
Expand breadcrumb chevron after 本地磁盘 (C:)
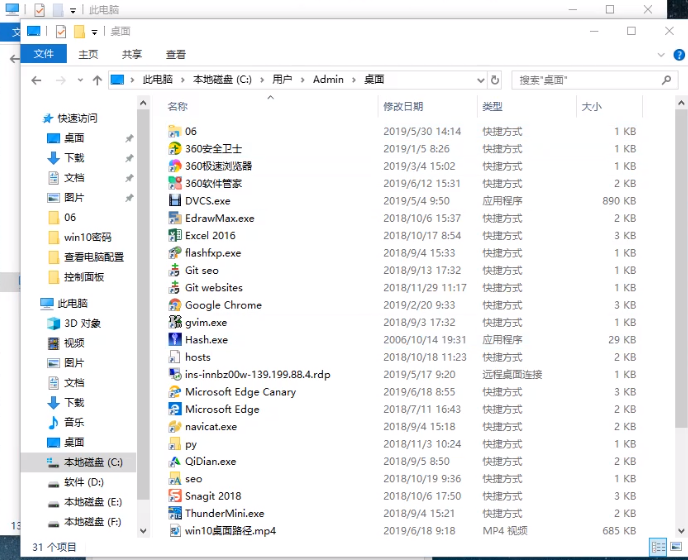tap(262, 80)
